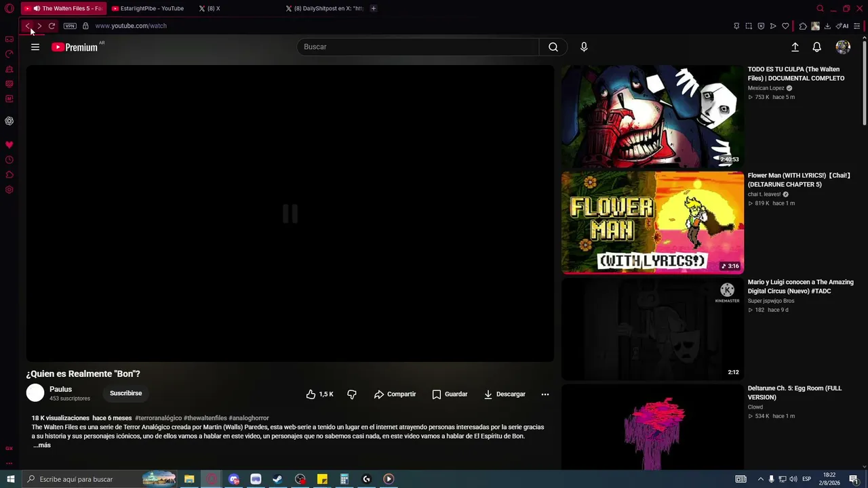Take a snapshot with the capture icon
This screenshot has height=488, width=868.
point(749,26)
